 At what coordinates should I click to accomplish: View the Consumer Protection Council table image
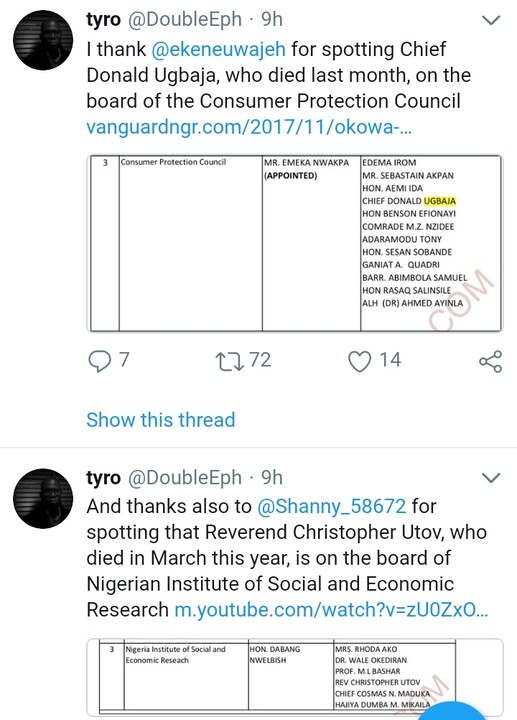[x=295, y=243]
